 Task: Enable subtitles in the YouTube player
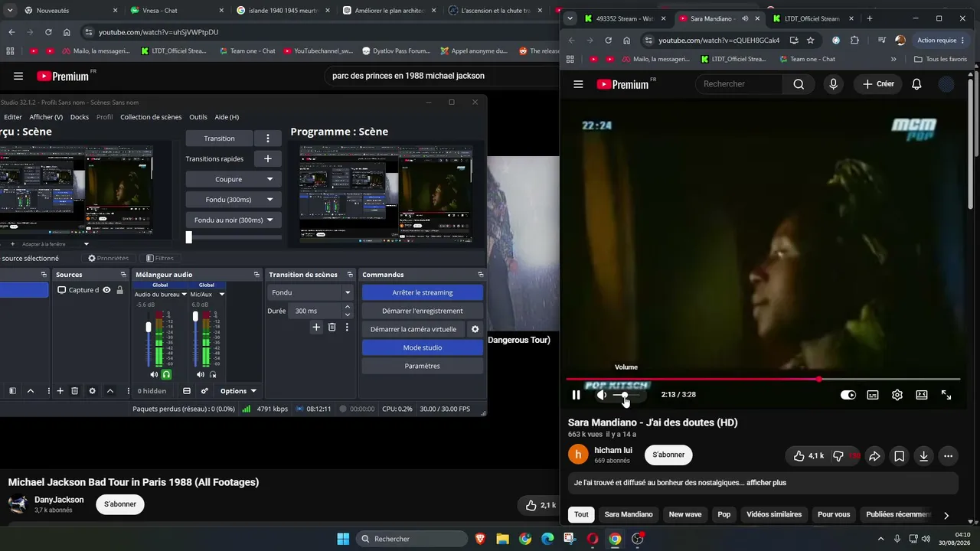pyautogui.click(x=873, y=395)
